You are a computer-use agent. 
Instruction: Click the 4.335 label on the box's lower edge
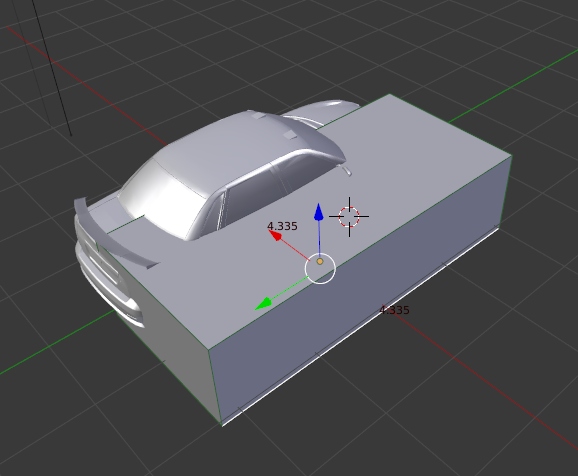click(x=394, y=310)
